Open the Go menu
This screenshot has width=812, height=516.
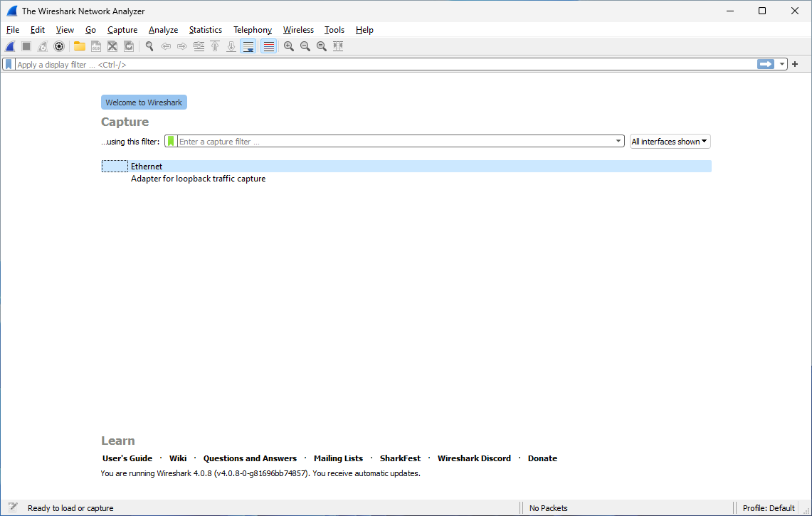pyautogui.click(x=90, y=30)
